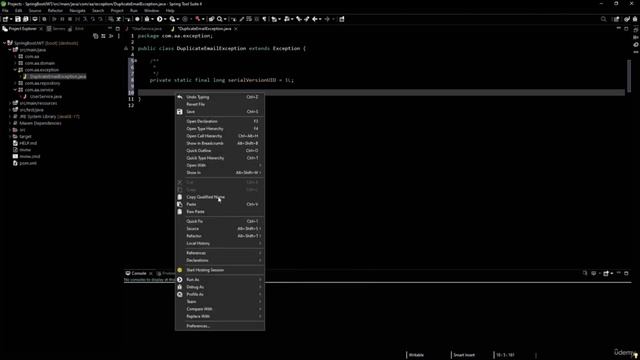
Task: Expand the com.aa.domain package
Action: [16, 63]
